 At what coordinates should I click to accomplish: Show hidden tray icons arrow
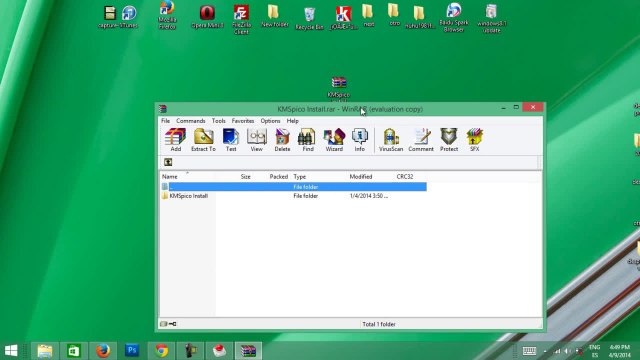tap(545, 351)
